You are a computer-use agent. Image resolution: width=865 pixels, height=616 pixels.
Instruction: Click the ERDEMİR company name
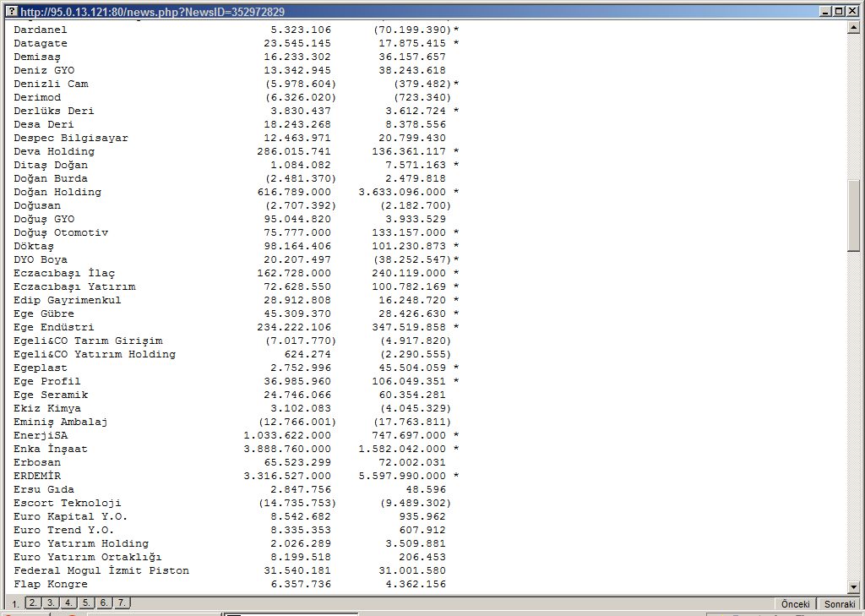pos(37,476)
